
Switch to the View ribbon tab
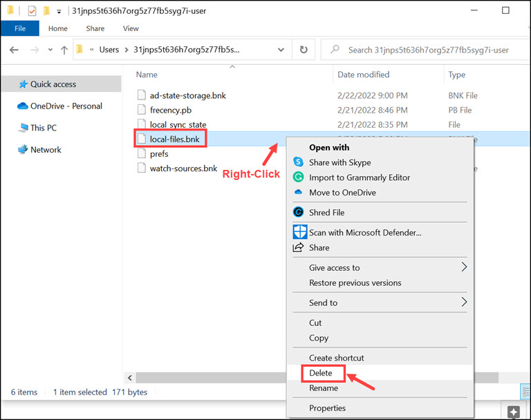pyautogui.click(x=131, y=28)
